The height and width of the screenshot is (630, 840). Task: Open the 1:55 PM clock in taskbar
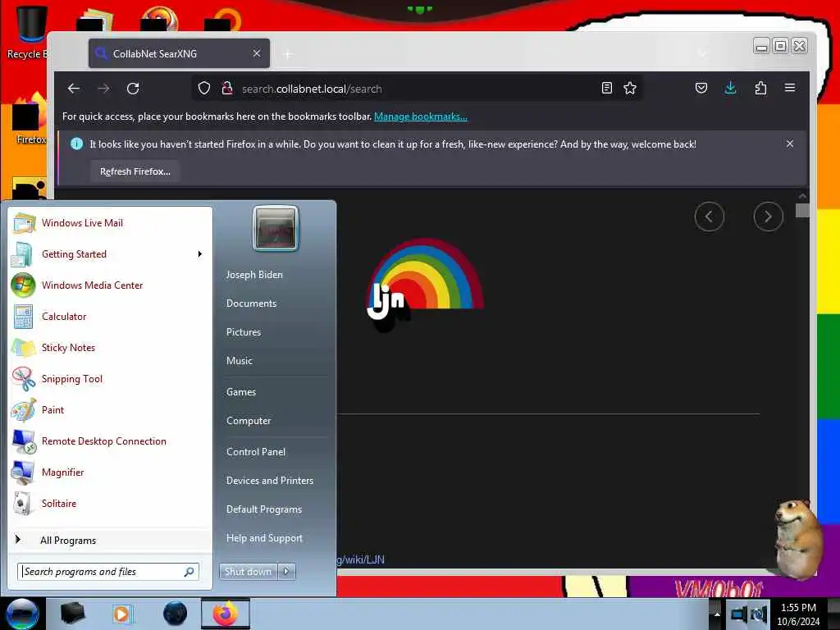[798, 614]
